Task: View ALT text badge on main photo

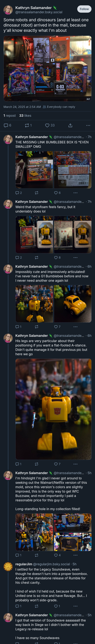Action: coord(88,99)
